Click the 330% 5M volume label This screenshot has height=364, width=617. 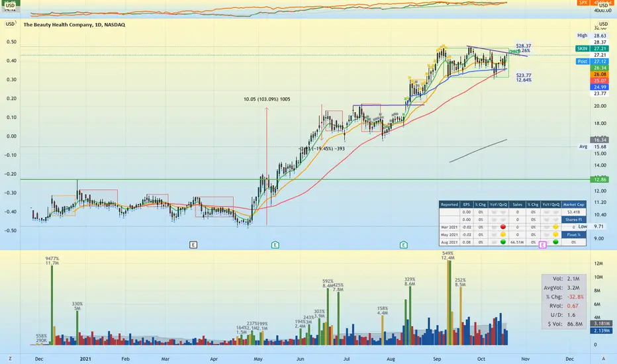[77, 306]
